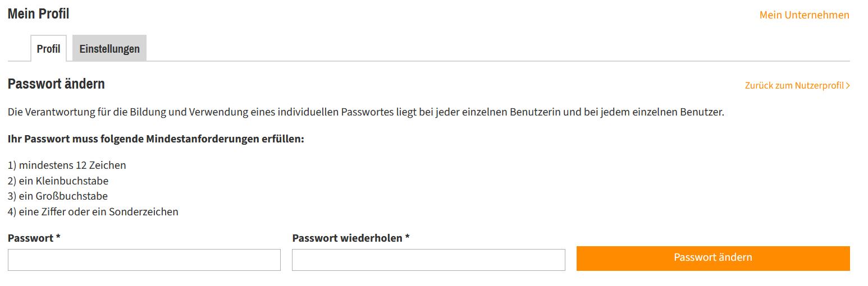Click into the Passwort wiederholen field
This screenshot has height=286, width=868.
(428, 260)
